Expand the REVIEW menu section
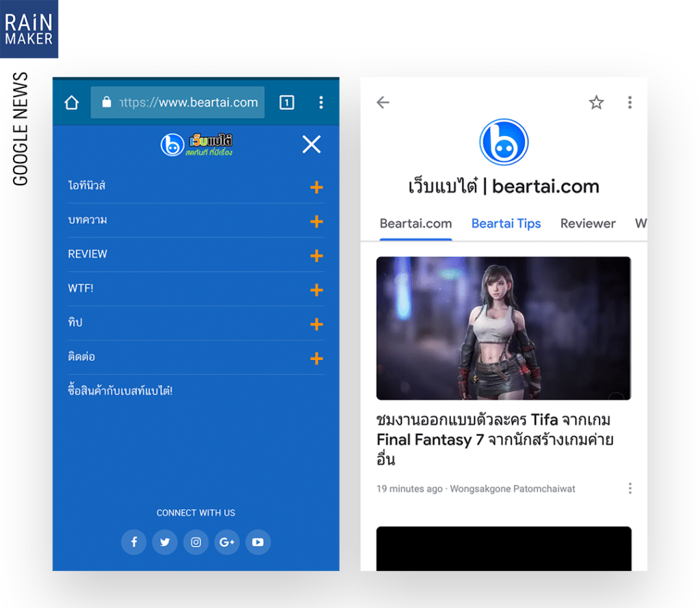This screenshot has height=608, width=700. [x=317, y=255]
